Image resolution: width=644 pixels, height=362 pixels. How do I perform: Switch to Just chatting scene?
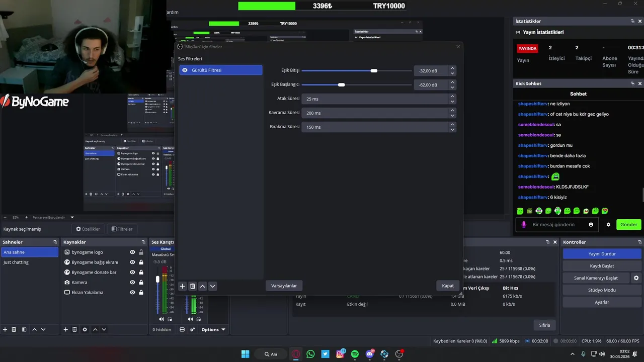point(30,262)
